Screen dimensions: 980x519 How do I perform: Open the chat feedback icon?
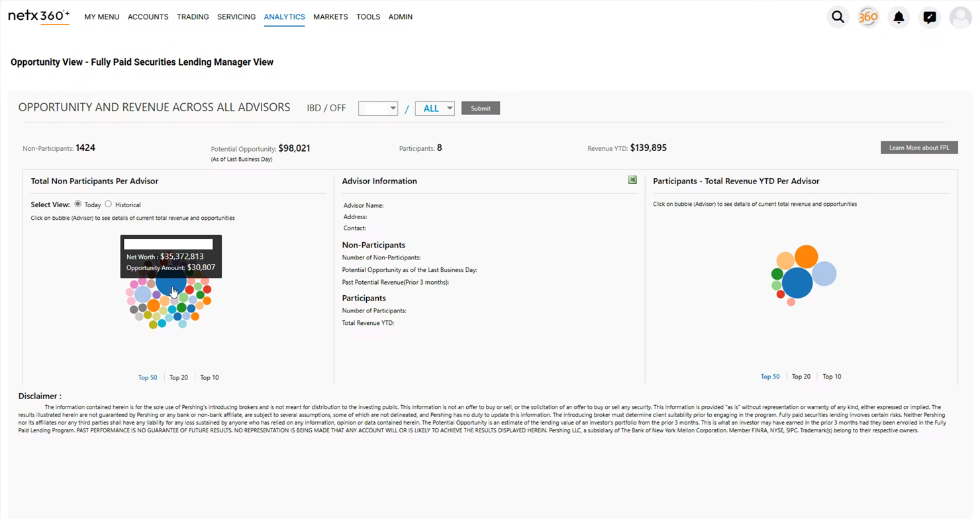click(x=930, y=17)
